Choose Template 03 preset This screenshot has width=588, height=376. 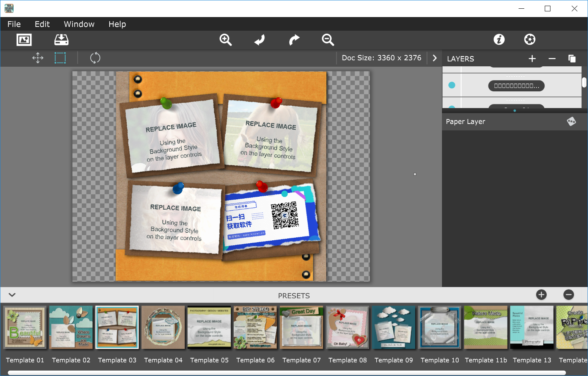coord(117,327)
